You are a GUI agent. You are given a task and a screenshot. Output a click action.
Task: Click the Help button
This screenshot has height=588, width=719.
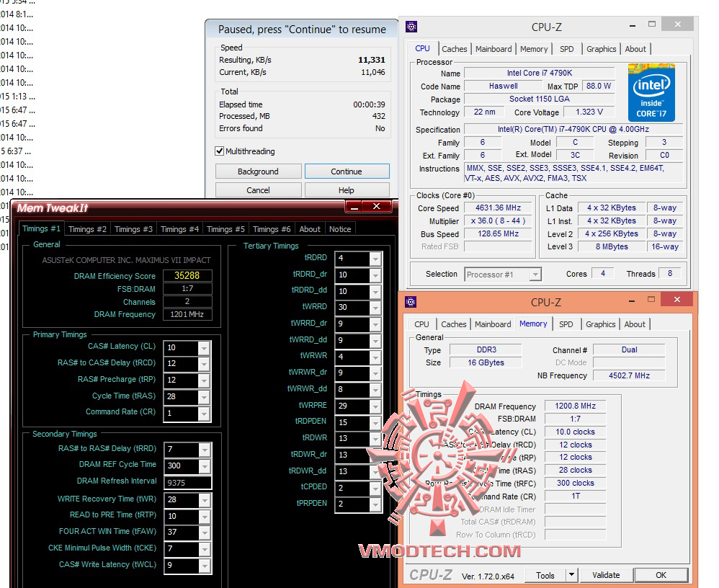pyautogui.click(x=347, y=190)
